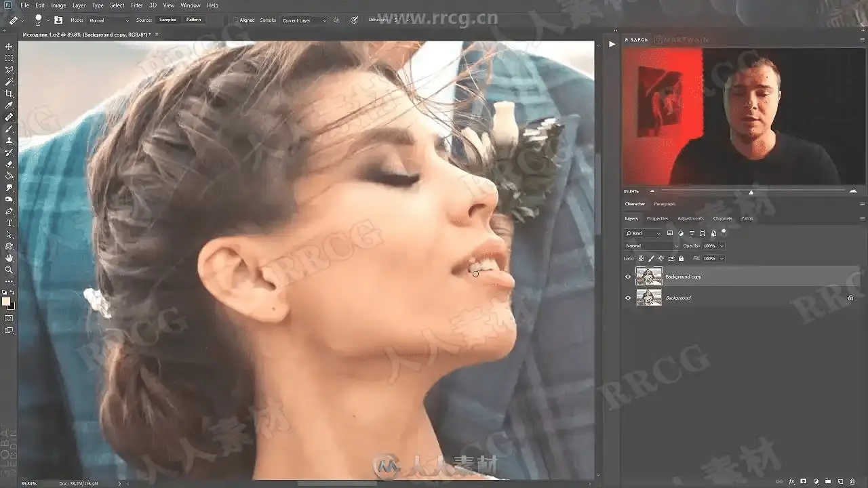868x488 pixels.
Task: Select the Paint Bucket tool
Action: (9, 176)
